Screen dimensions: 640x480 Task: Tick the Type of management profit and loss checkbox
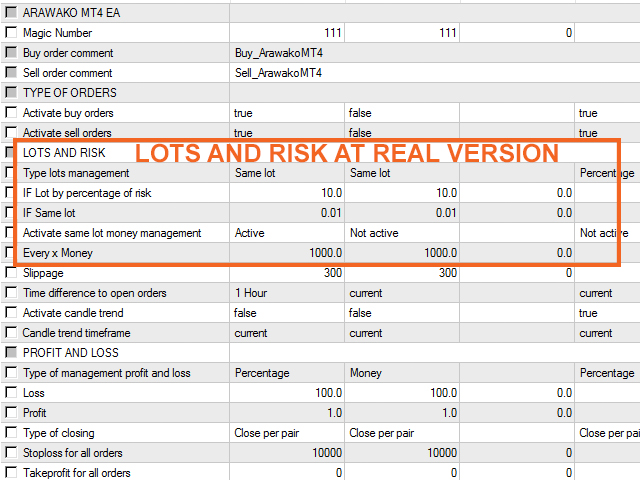click(x=11, y=372)
